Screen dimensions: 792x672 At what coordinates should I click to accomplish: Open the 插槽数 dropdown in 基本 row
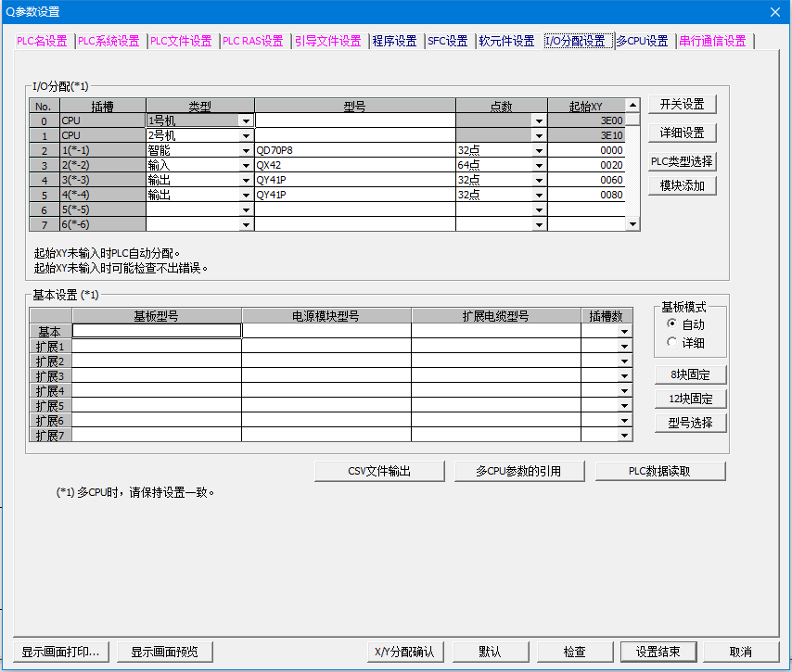624,330
